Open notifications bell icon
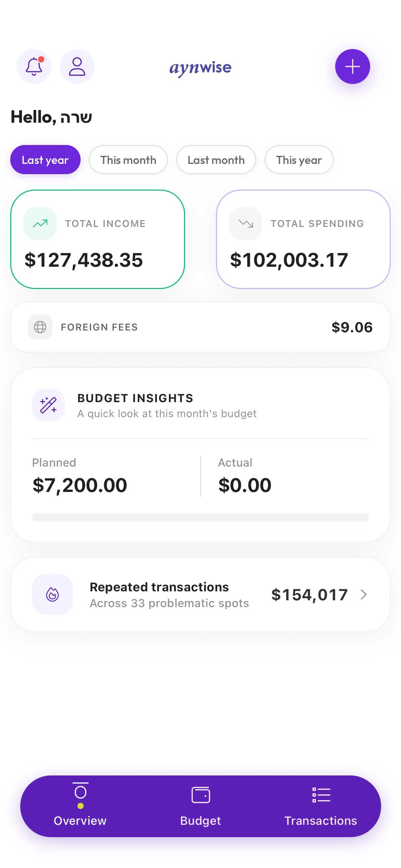The image size is (401, 868). pyautogui.click(x=34, y=67)
